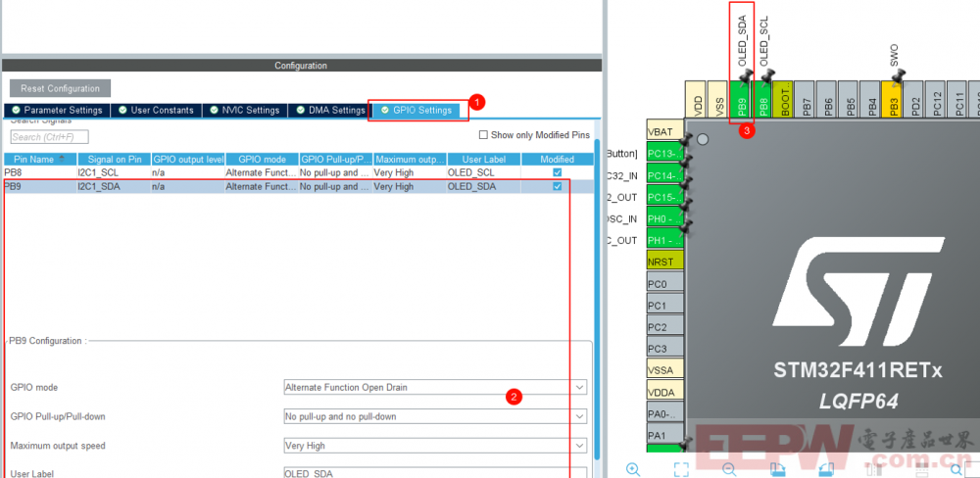
Task: Select the green PH1 pin
Action: (x=665, y=240)
